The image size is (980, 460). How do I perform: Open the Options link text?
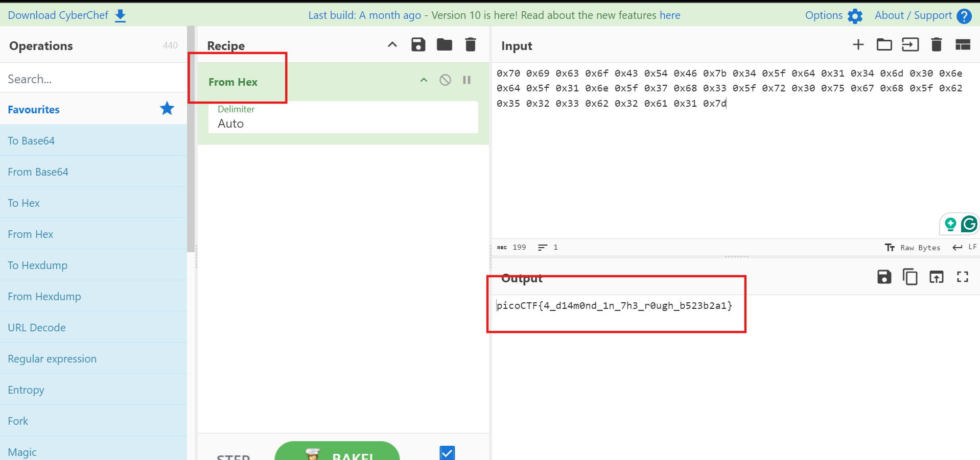824,15
